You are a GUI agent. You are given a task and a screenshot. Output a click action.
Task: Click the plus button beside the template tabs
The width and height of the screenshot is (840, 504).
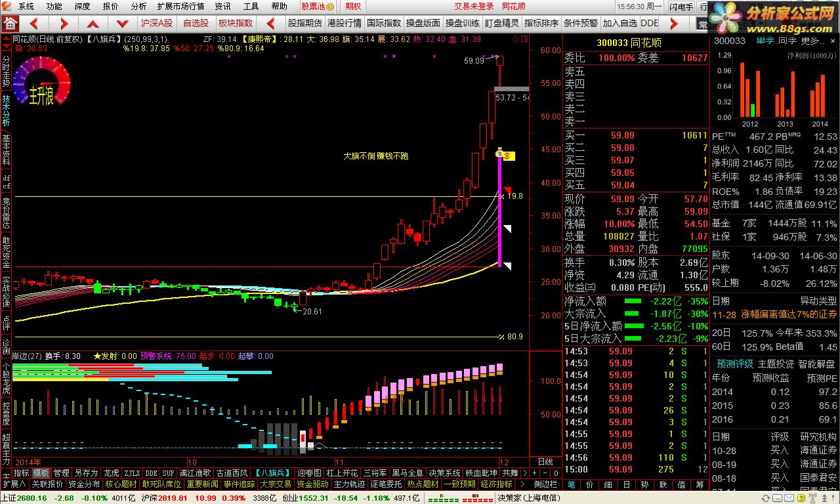[535, 472]
